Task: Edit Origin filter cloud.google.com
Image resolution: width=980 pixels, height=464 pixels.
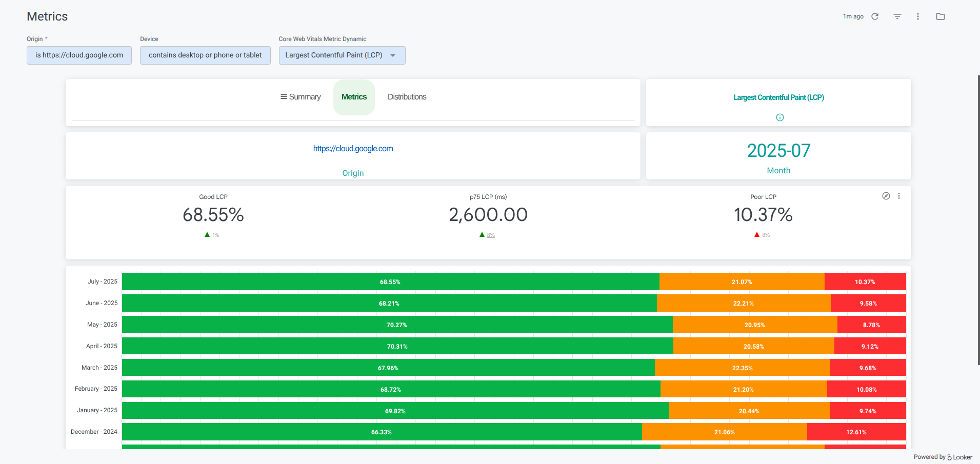Action: 79,55
